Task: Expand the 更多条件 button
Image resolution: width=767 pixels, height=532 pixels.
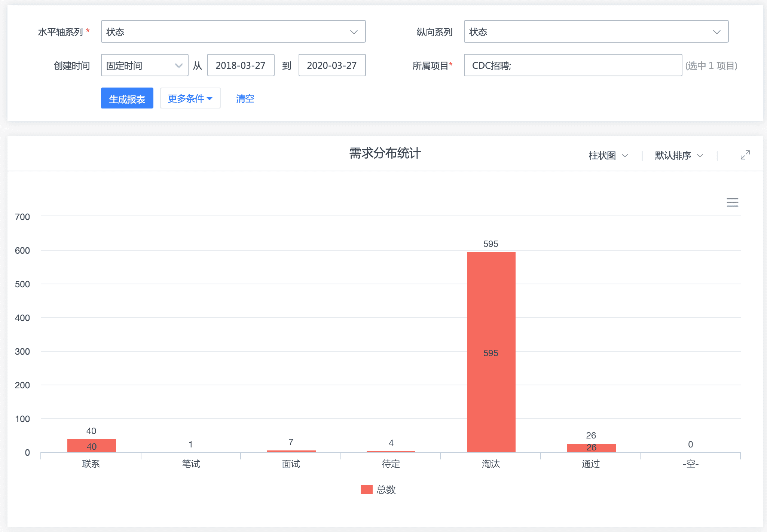Action: click(190, 98)
